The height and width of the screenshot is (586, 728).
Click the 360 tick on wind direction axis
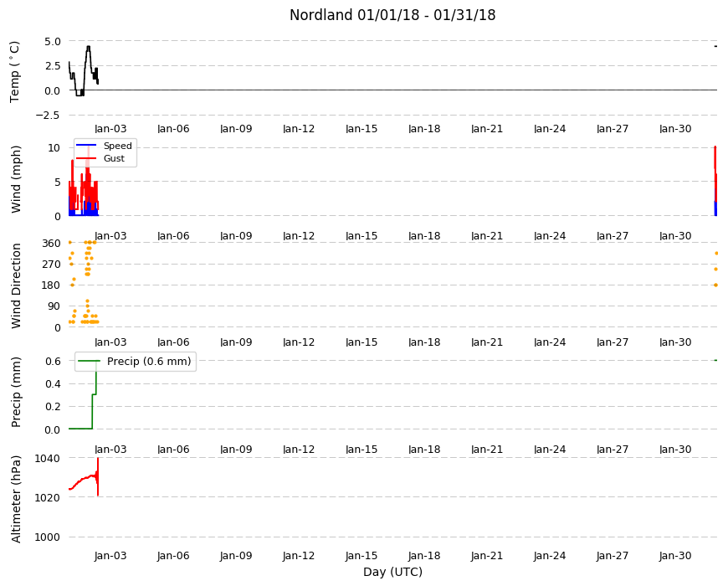(x=51, y=244)
